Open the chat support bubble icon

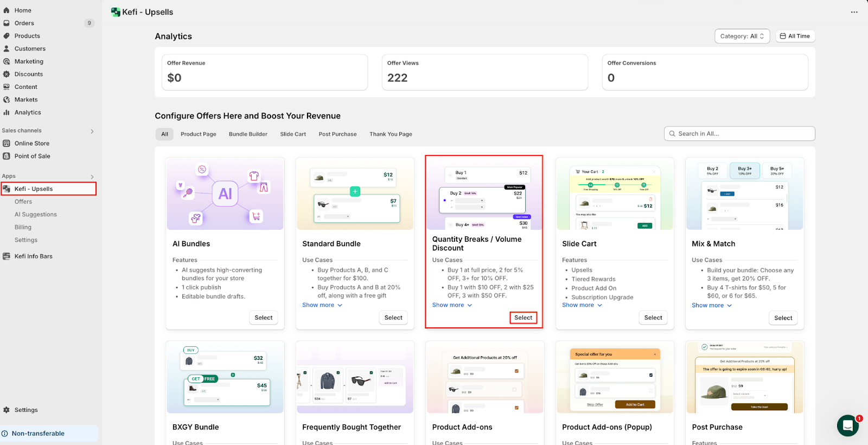pos(847,425)
